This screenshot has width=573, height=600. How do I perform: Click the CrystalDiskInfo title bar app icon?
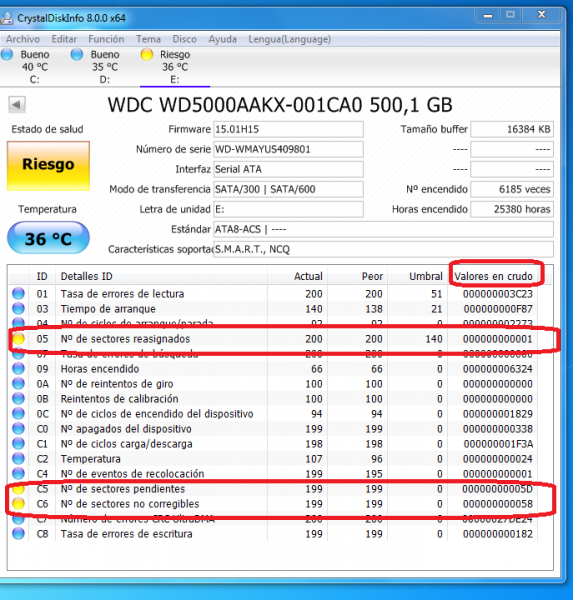tap(7, 18)
